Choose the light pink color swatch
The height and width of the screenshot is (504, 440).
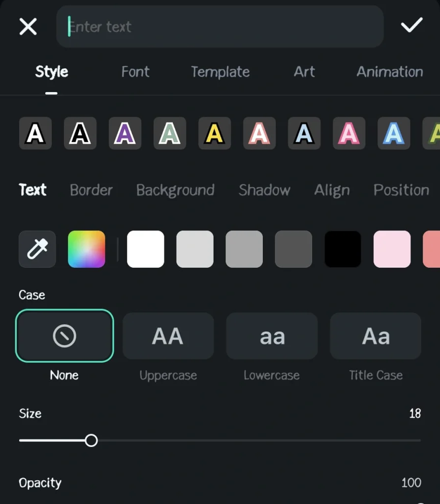[x=392, y=249]
